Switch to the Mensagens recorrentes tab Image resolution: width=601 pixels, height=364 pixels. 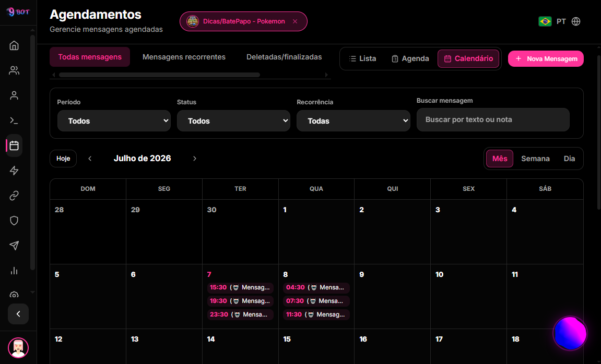[x=184, y=57]
